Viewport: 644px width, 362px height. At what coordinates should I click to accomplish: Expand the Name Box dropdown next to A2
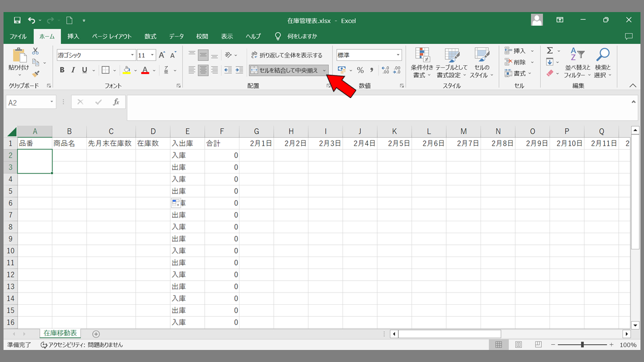point(51,102)
